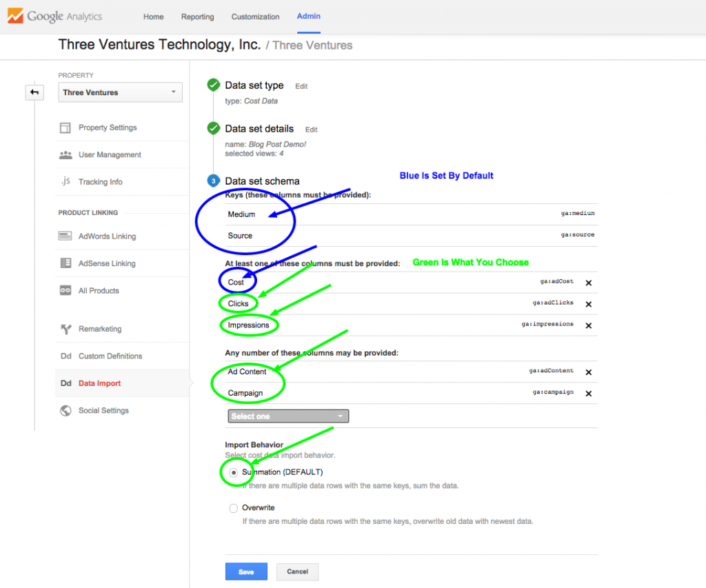Click the Social Settings globe icon
The width and height of the screenshot is (706, 588).
pos(65,411)
